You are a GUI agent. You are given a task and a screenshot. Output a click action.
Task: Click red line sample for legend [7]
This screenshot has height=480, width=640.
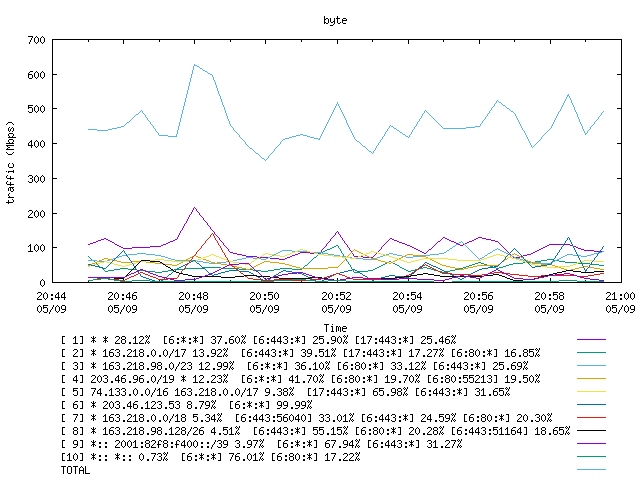click(x=591, y=418)
